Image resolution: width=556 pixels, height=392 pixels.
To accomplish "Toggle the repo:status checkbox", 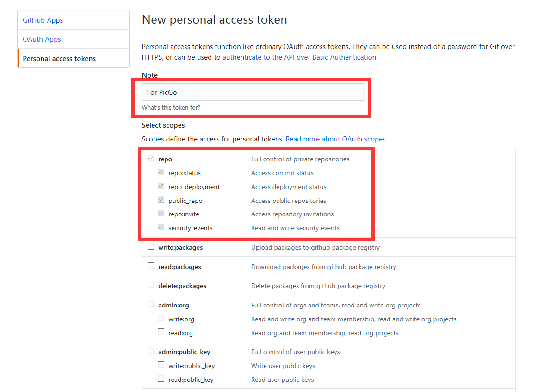I will click(161, 172).
